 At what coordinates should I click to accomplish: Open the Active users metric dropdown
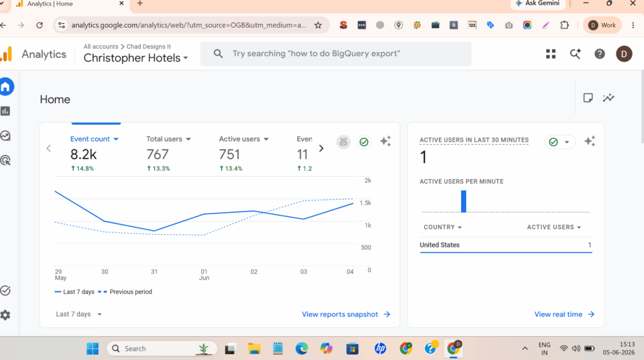click(x=244, y=139)
